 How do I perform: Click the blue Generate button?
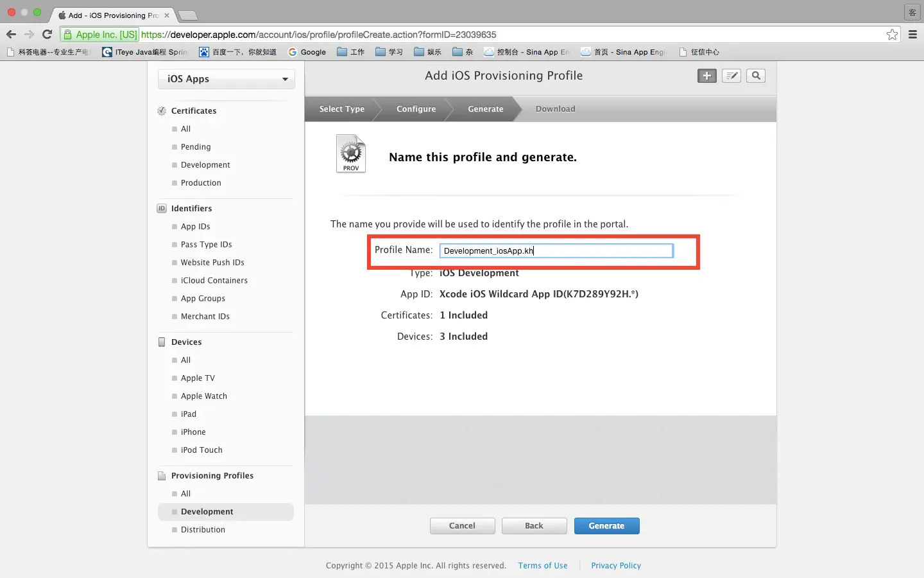606,526
